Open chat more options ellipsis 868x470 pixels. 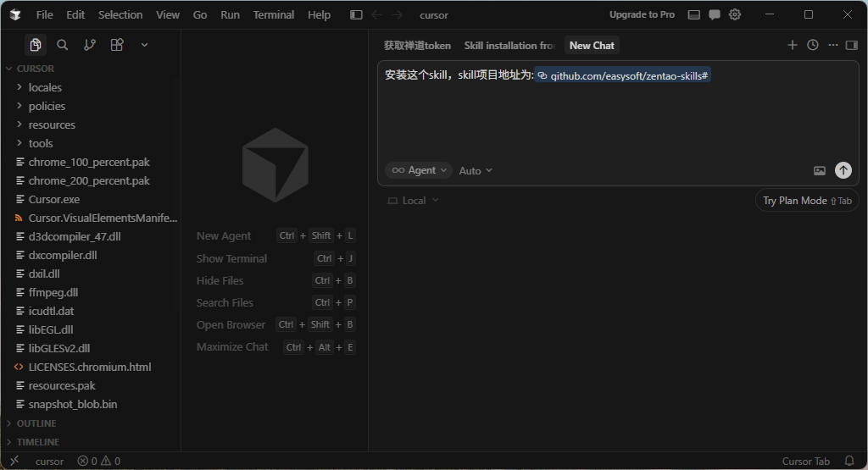pos(833,45)
